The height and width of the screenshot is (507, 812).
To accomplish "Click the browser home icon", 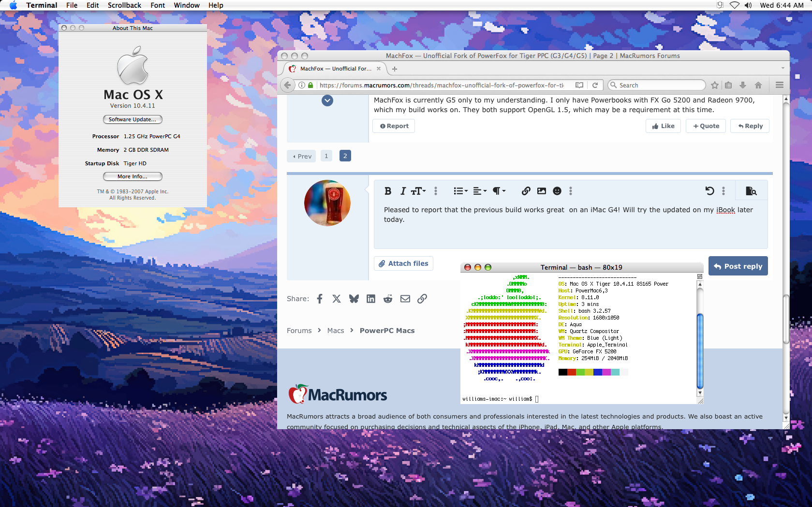I will [x=758, y=85].
